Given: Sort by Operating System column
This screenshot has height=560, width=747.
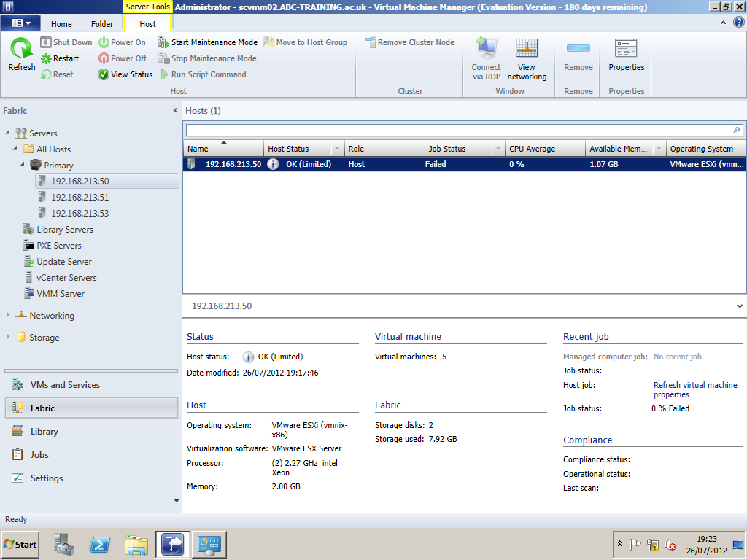Looking at the screenshot, I should pyautogui.click(x=706, y=149).
